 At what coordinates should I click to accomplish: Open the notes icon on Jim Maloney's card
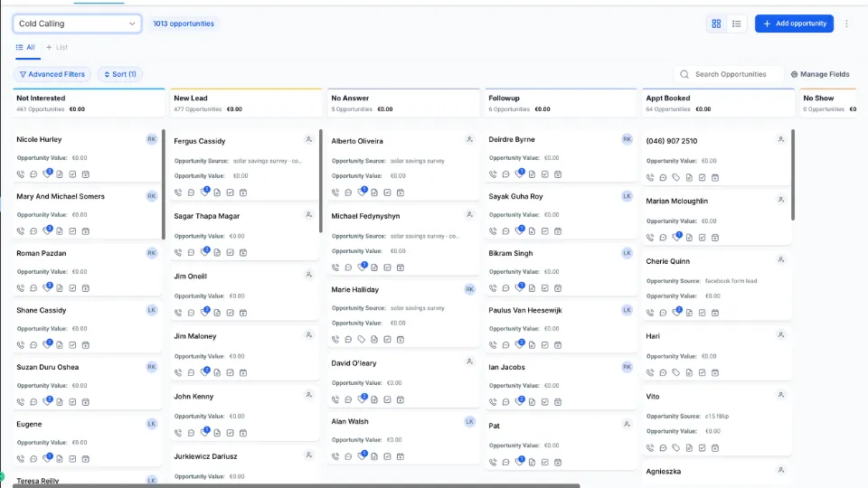pos(217,373)
